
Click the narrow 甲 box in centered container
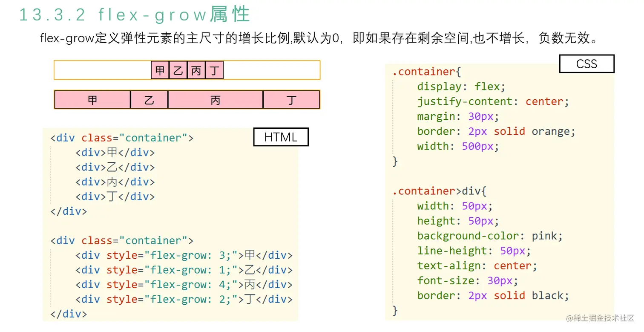coord(160,70)
